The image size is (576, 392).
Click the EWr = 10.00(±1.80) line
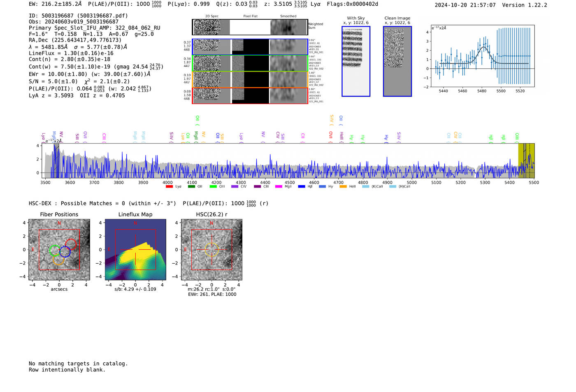pos(90,74)
